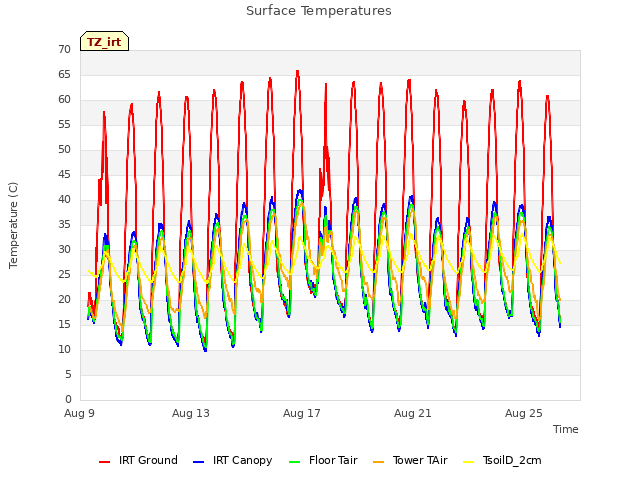Click the Aug 13 x-axis tick label
This screenshot has width=640, height=480.
[x=191, y=413]
